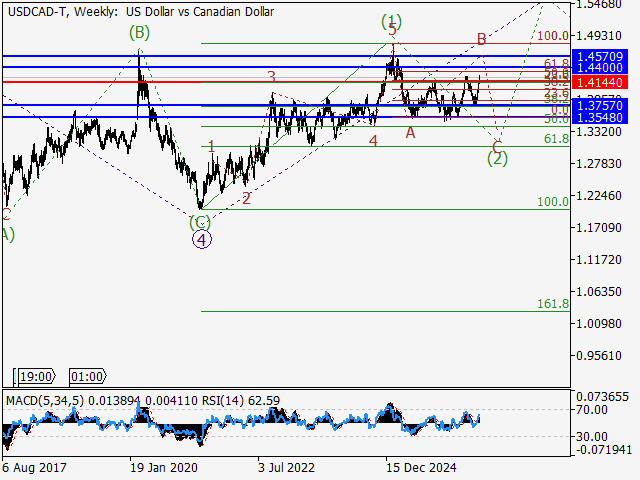Viewport: 640px width, 480px height.
Task: Click the 15 Dec 2024 date label
Action: 421,467
